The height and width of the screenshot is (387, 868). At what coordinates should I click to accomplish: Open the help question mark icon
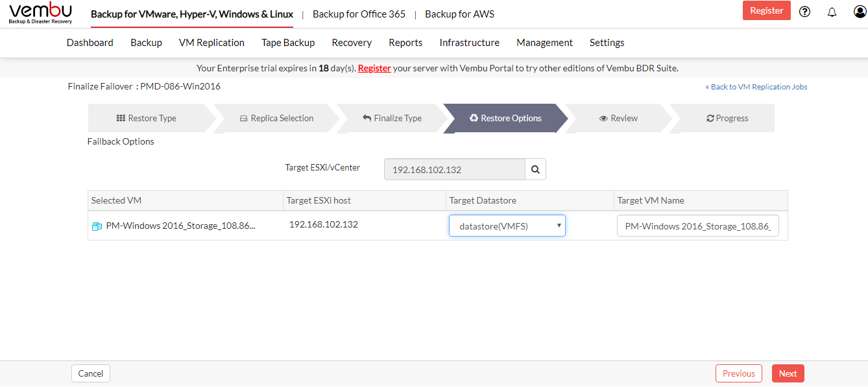805,12
